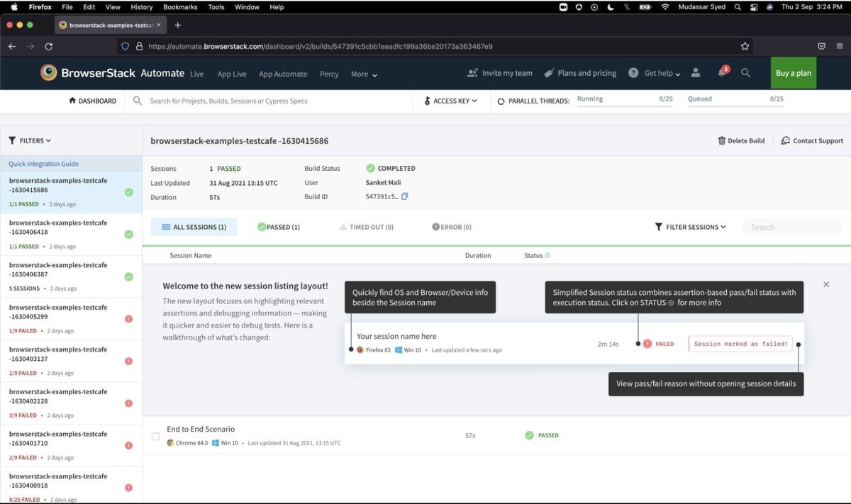
Task: Open the History menu in the menu bar
Action: (x=142, y=7)
